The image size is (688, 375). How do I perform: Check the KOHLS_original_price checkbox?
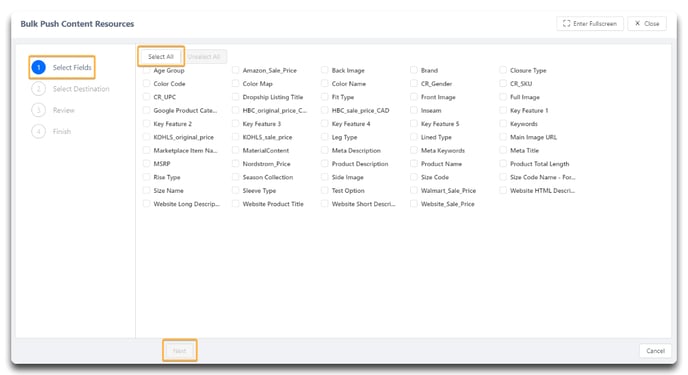point(147,137)
